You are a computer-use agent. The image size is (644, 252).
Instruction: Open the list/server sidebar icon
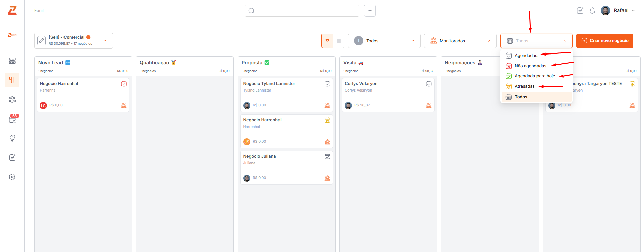point(12,61)
